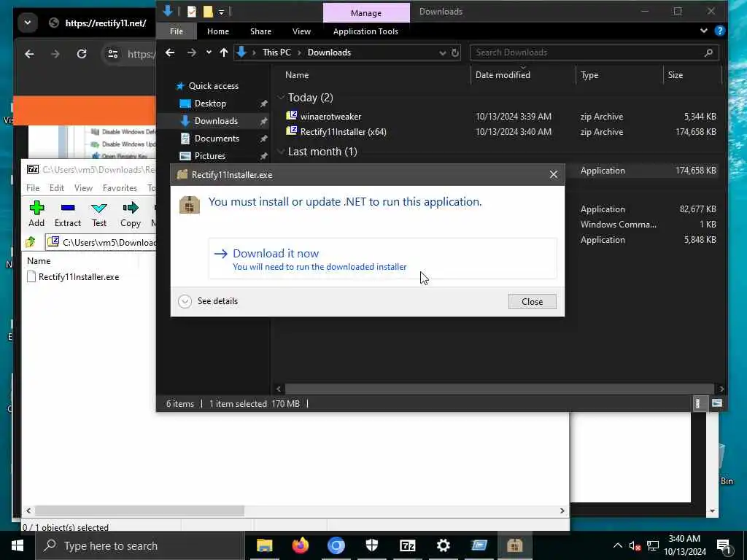Select Rectify11Installer.exe in 7-Zip file list

click(73, 276)
